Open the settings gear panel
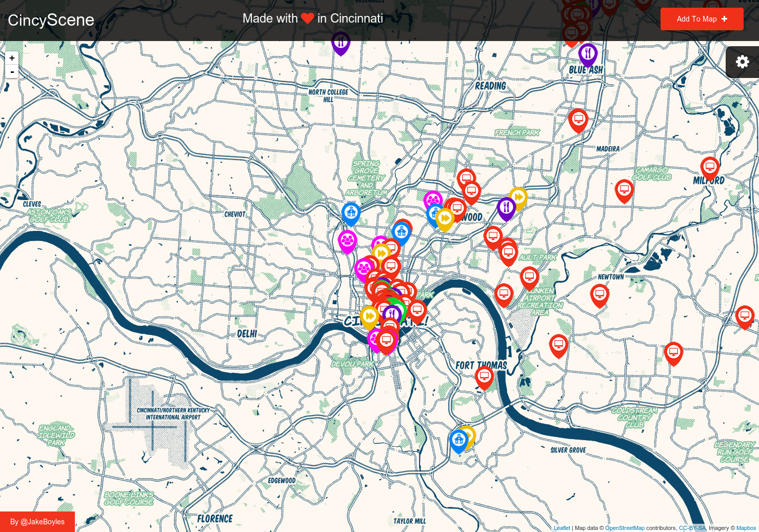This screenshot has width=759, height=532. click(742, 62)
